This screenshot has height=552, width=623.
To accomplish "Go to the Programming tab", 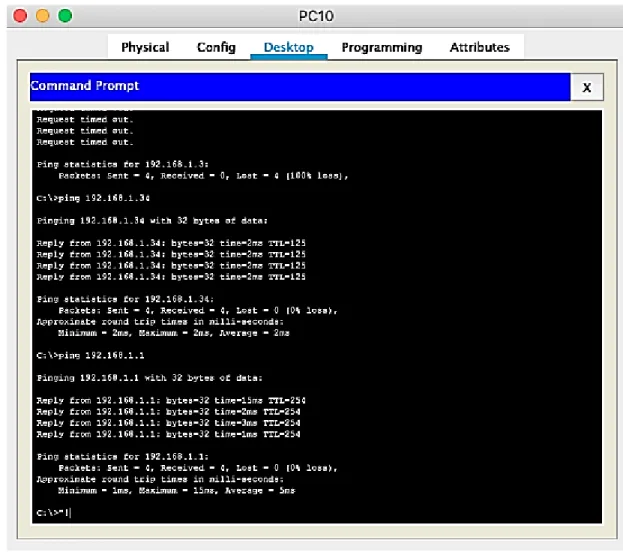I will [382, 48].
